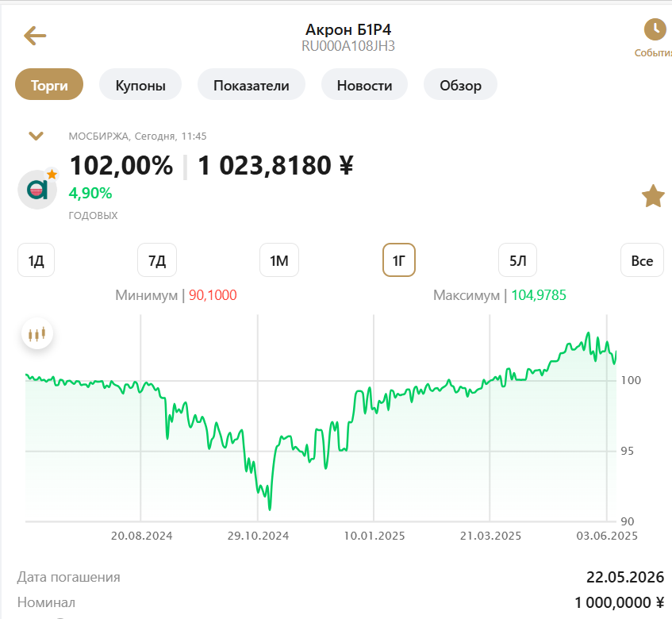Click the Дата погашения label
The width and height of the screenshot is (672, 619).
[68, 577]
